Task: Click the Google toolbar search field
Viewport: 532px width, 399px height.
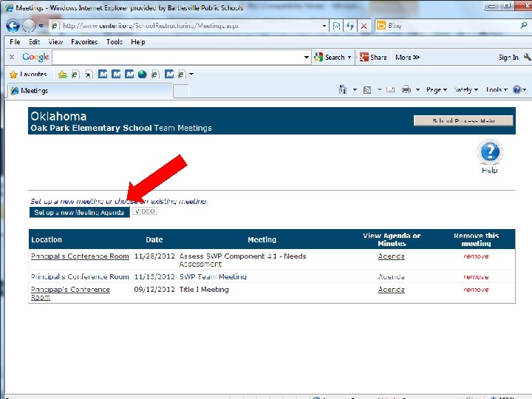Action: [178, 58]
